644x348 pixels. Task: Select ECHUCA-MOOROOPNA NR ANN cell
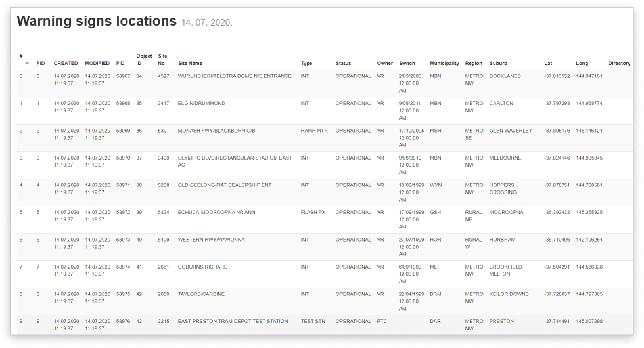[216, 212]
